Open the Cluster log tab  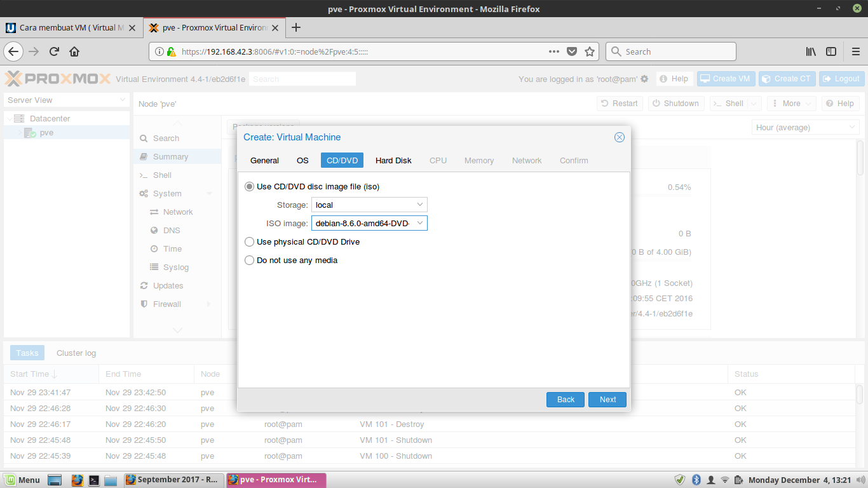(x=76, y=353)
